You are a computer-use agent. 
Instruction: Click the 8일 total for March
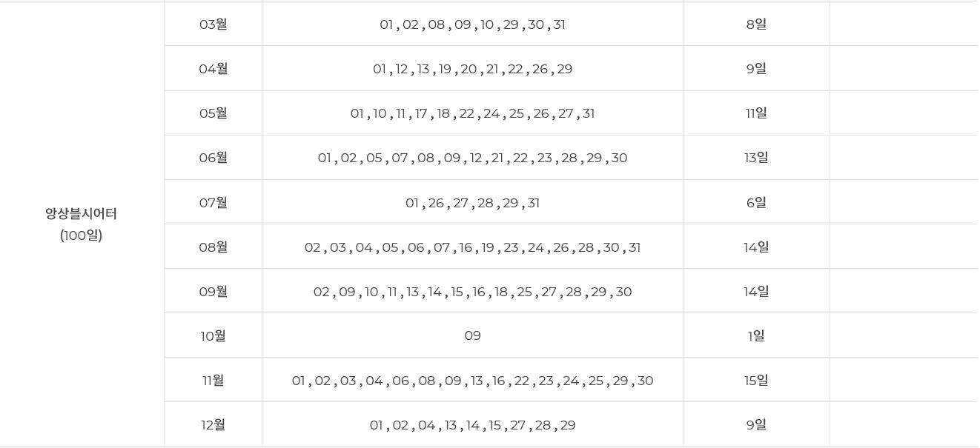click(x=756, y=24)
